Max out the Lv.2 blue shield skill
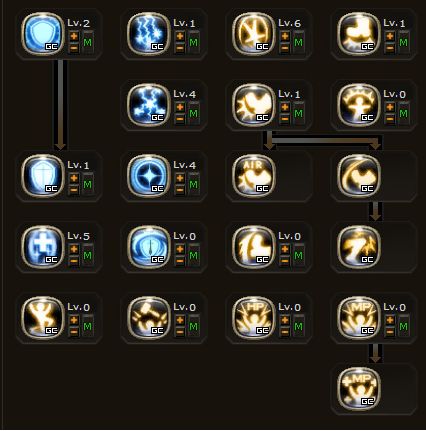The image size is (426, 431). point(87,42)
